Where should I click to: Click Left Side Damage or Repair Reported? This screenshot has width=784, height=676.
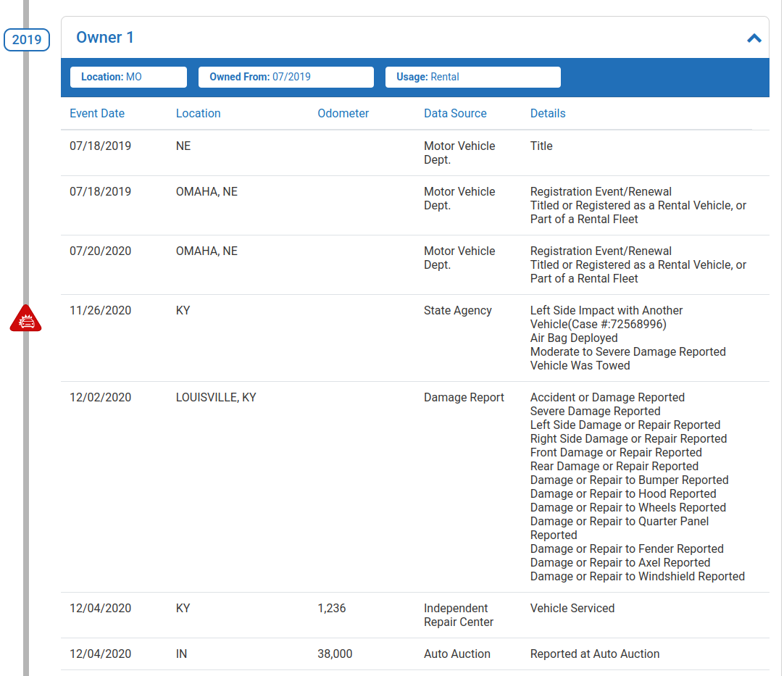(x=625, y=425)
